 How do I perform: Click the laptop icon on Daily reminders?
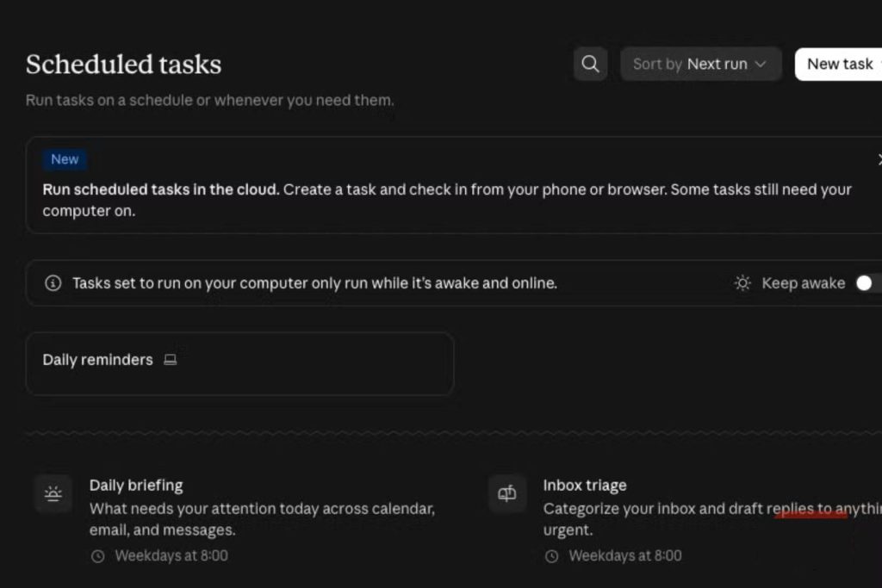click(x=170, y=360)
